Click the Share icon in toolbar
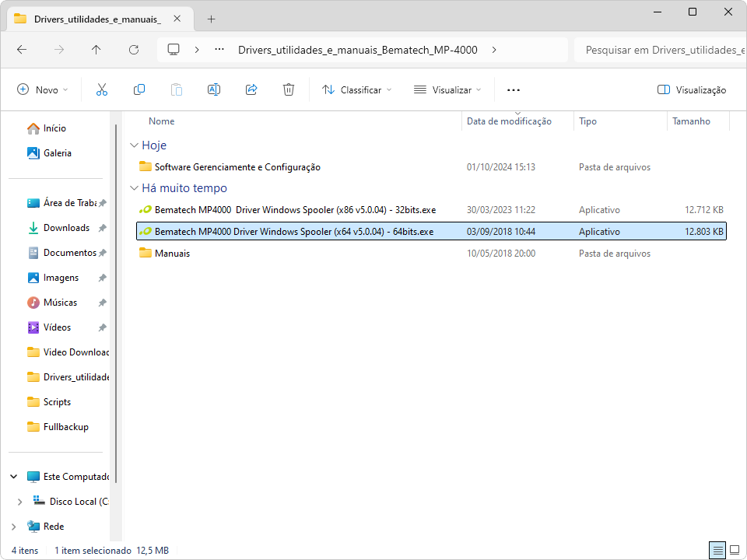Screen dimensions: 747x560 point(251,89)
